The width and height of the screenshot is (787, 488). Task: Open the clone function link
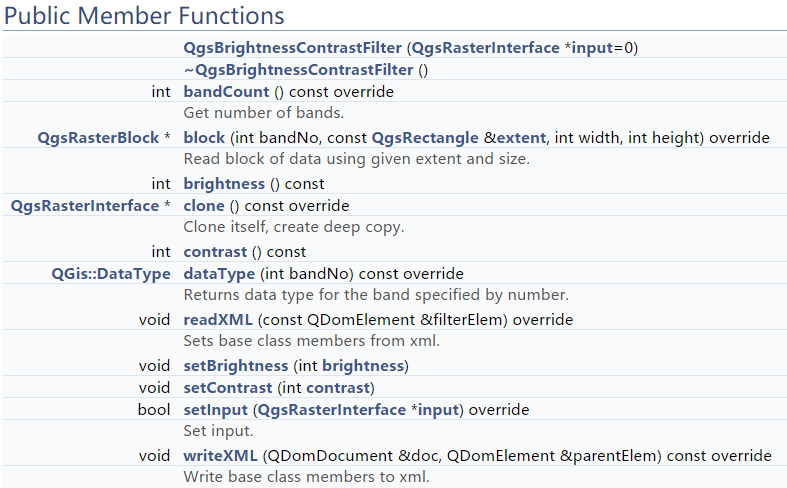pos(204,206)
